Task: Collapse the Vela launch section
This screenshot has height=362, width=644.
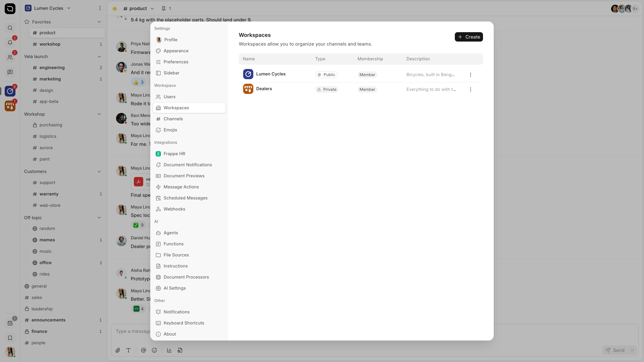Action: 99,57
